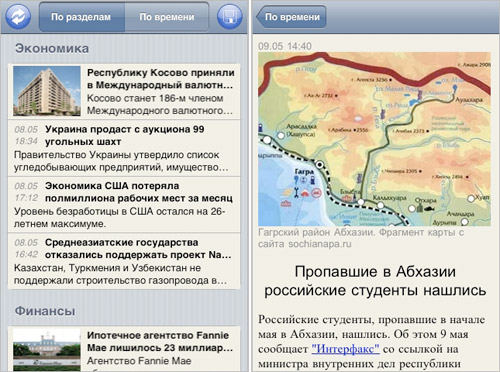Viewport: 500px width, 372px height.
Task: Tap summary 'Уровень безработицы в США'
Action: [120, 218]
